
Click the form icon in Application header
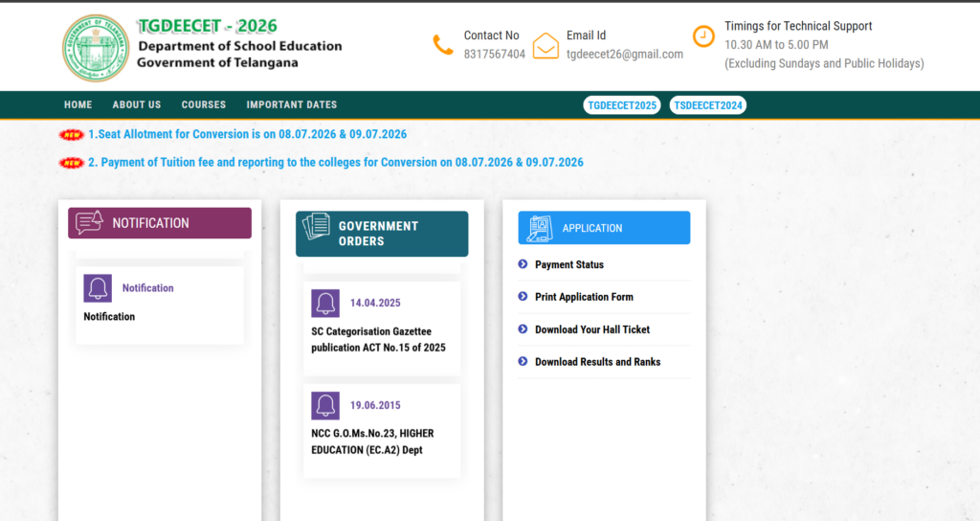click(x=540, y=228)
